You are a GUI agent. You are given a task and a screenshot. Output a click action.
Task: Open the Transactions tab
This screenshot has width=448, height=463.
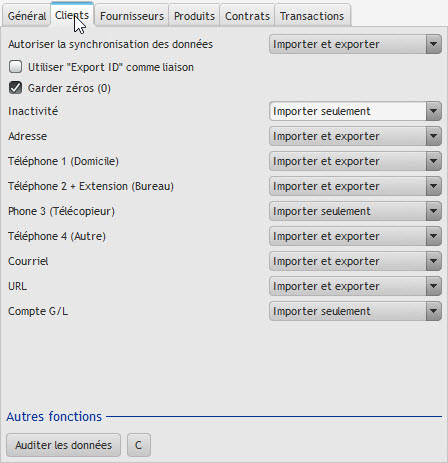coord(312,16)
